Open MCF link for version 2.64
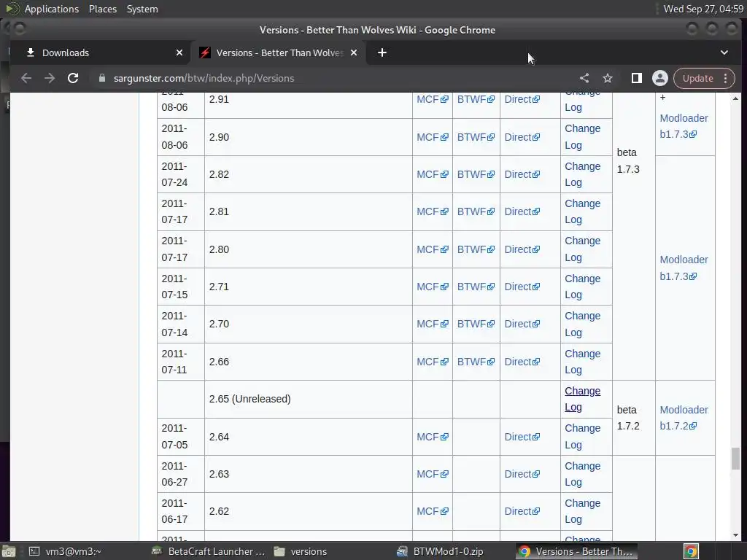The width and height of the screenshot is (747, 560). (432, 437)
